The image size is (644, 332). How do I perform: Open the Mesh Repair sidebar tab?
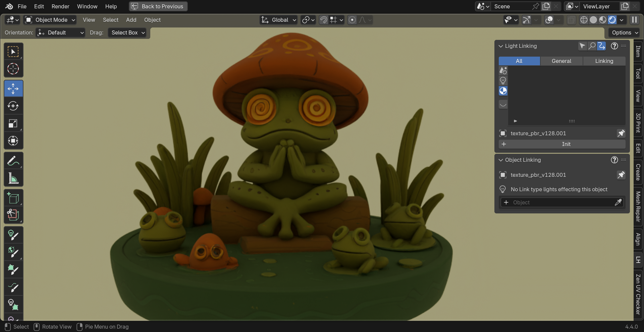[638, 206]
